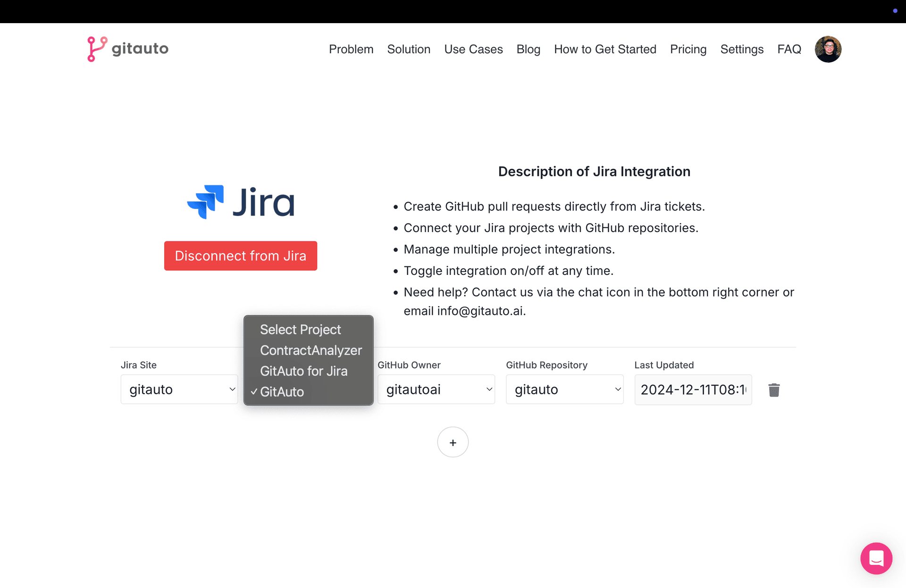Go to the Blog section

coord(528,49)
